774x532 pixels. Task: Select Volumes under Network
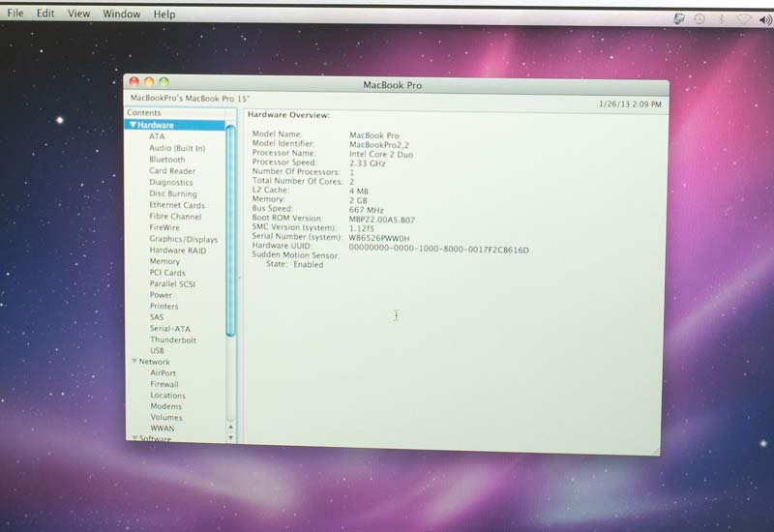coord(166,417)
